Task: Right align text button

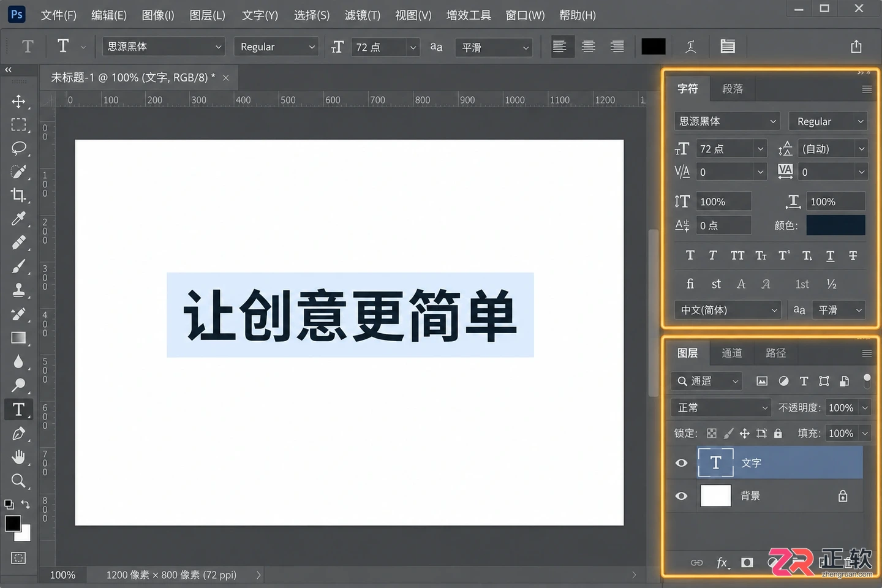Action: point(617,47)
